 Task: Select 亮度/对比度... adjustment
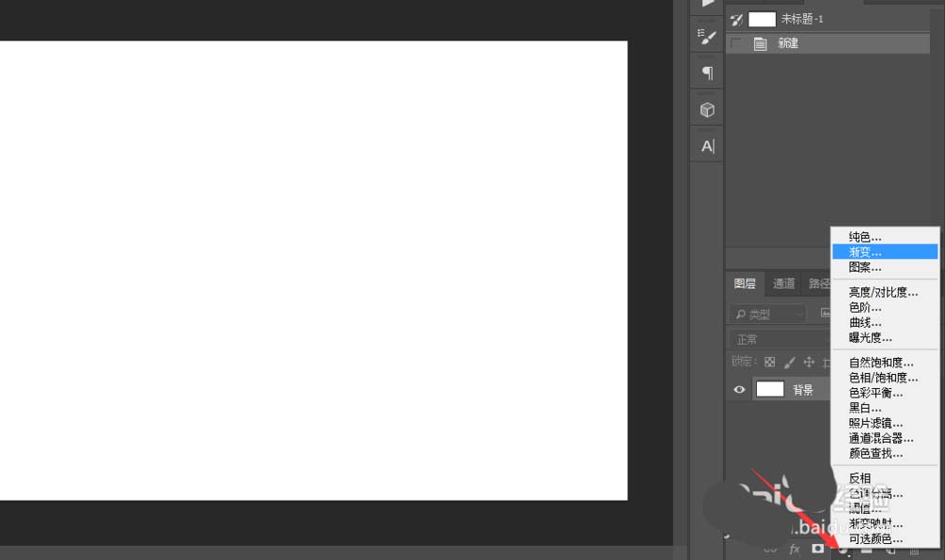point(885,292)
